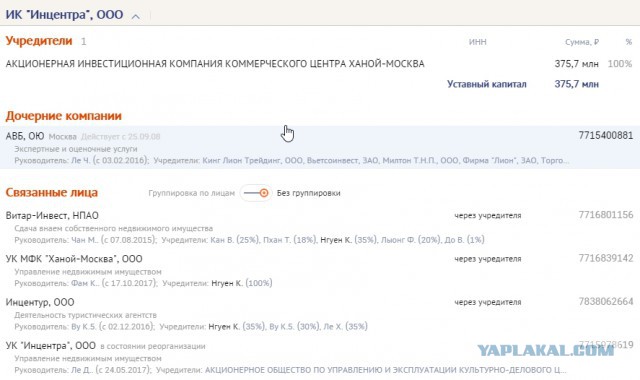
Task: Click Экспертные и оценочные услуги activity text
Action: pos(76,149)
